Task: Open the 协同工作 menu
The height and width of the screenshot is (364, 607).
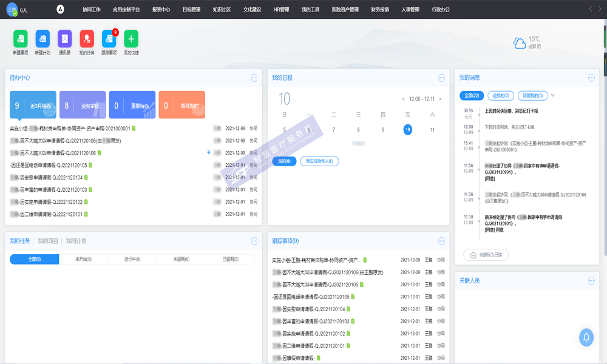Action: tap(92, 10)
